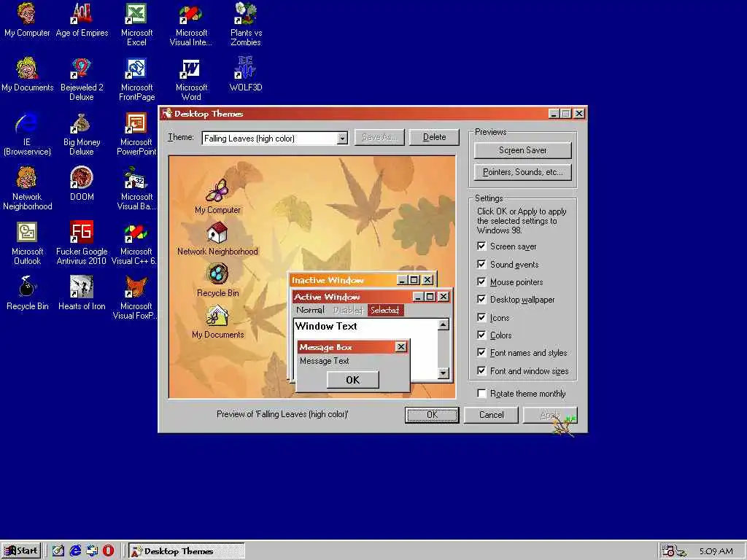
Task: Launch Opera from the quick launch bar
Action: point(109,551)
